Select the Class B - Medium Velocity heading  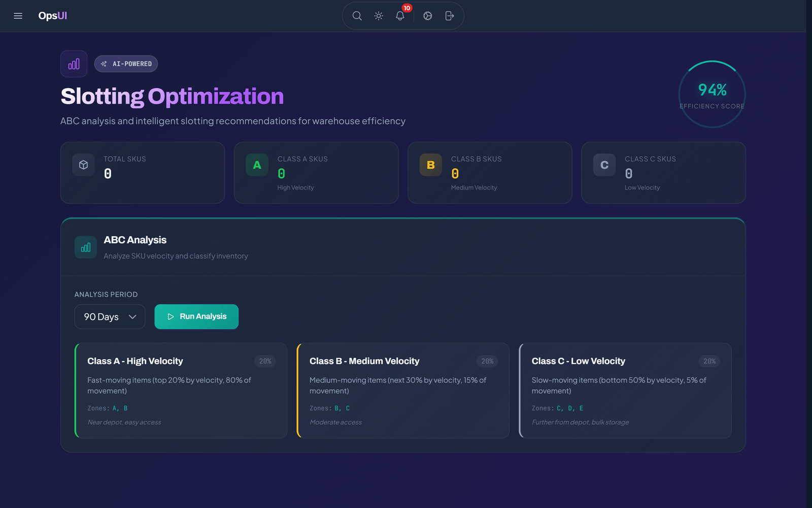pyautogui.click(x=364, y=361)
